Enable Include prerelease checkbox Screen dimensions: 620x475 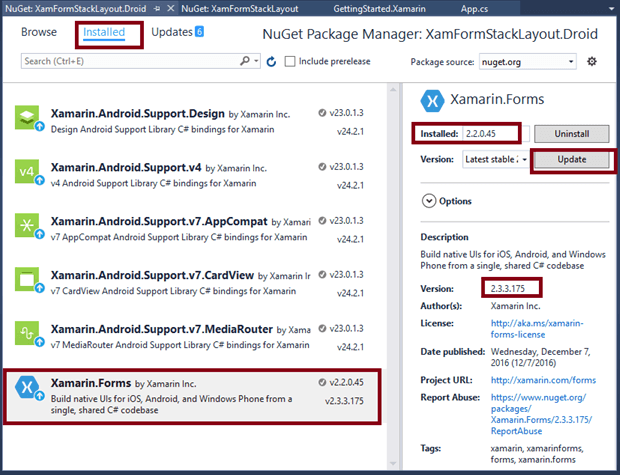pyautogui.click(x=290, y=61)
